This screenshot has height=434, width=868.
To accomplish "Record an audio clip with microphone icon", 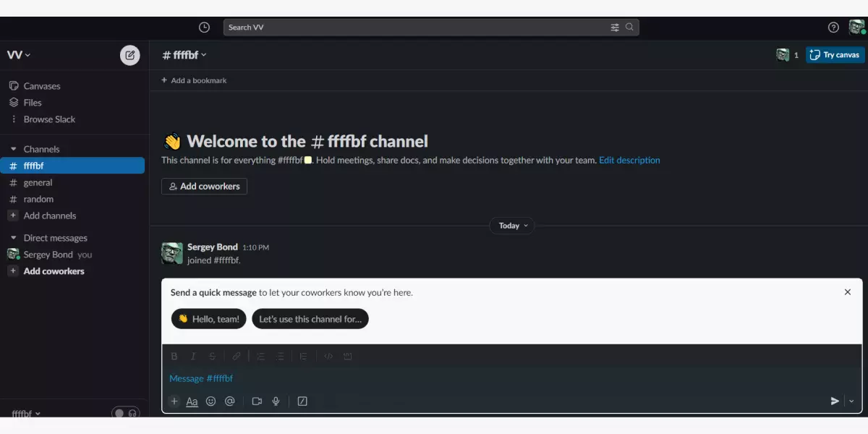I will click(x=276, y=401).
